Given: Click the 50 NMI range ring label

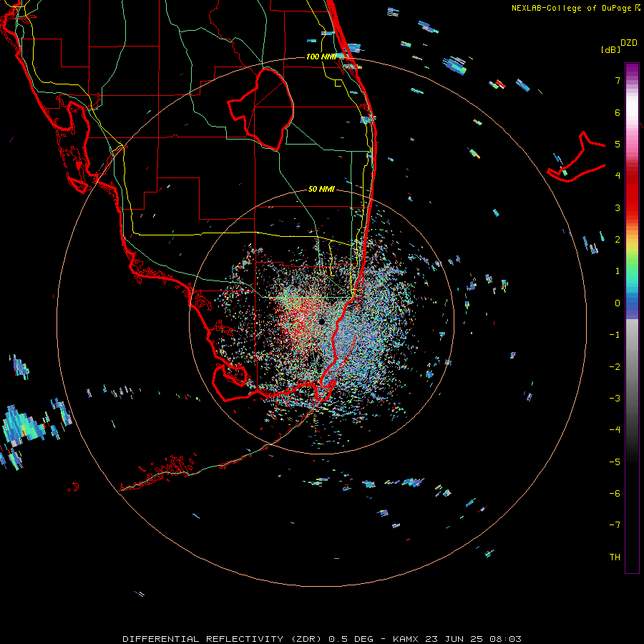Looking at the screenshot, I should pyautogui.click(x=321, y=190).
